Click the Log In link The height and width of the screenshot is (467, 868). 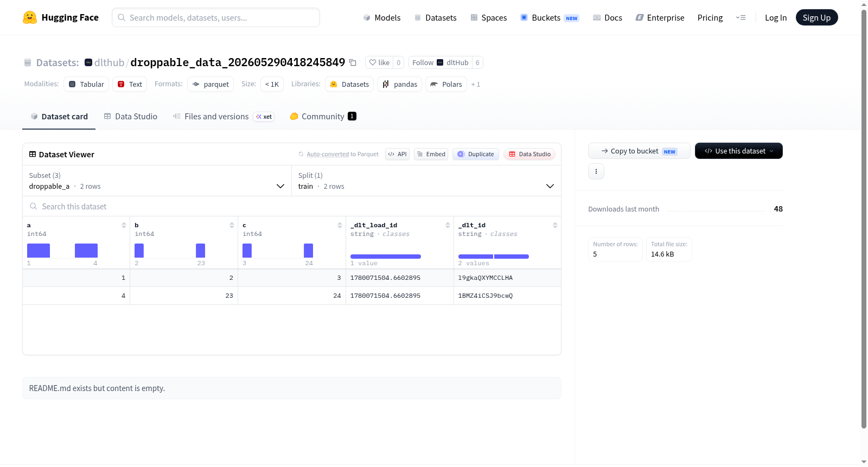tap(776, 17)
